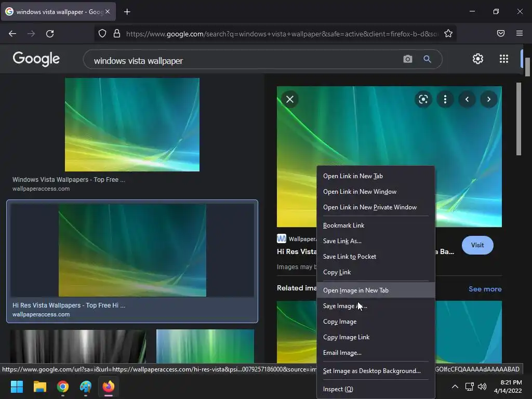Open the Google apps grid
The image size is (532, 399).
coord(504,59)
